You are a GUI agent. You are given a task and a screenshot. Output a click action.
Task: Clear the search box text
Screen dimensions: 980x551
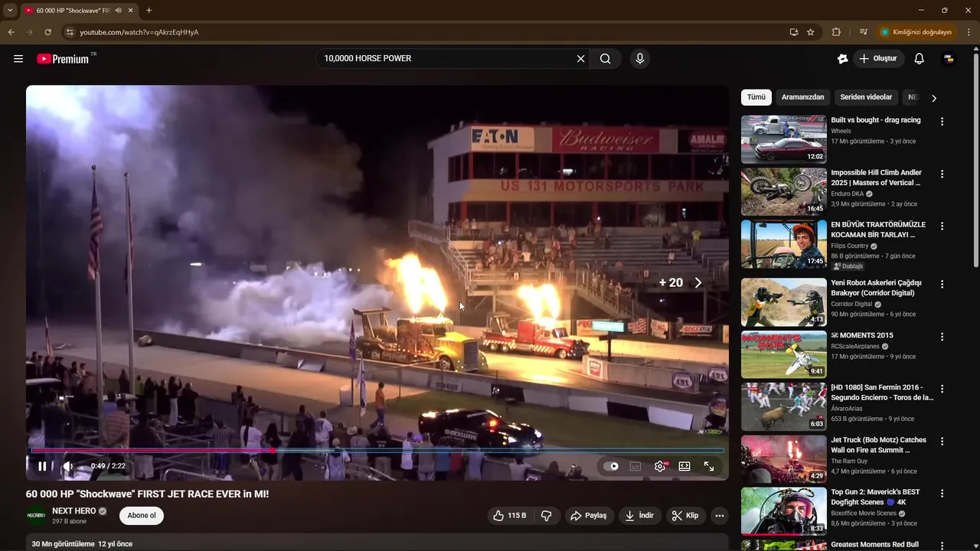(x=580, y=59)
